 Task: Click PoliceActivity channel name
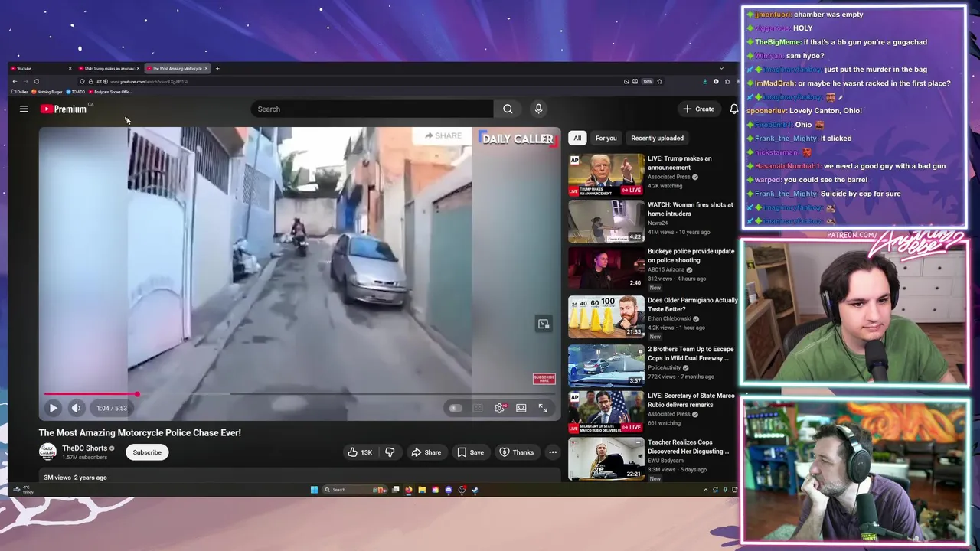point(664,367)
